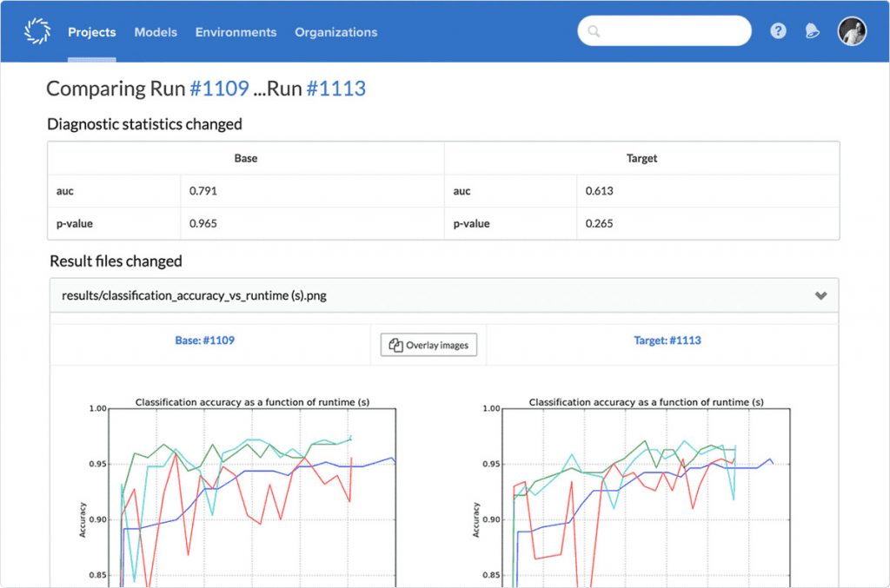Open the Organizations section
Image resolution: width=890 pixels, height=588 pixels.
tap(335, 32)
